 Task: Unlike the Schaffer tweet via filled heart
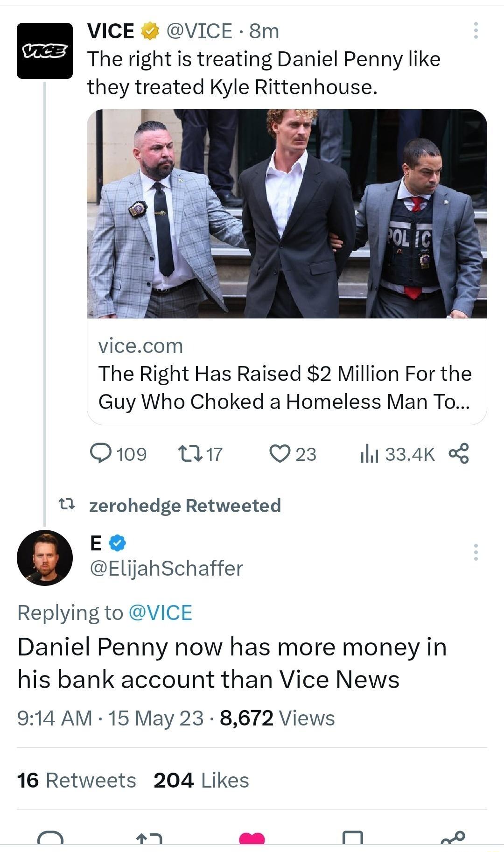pyautogui.click(x=252, y=838)
